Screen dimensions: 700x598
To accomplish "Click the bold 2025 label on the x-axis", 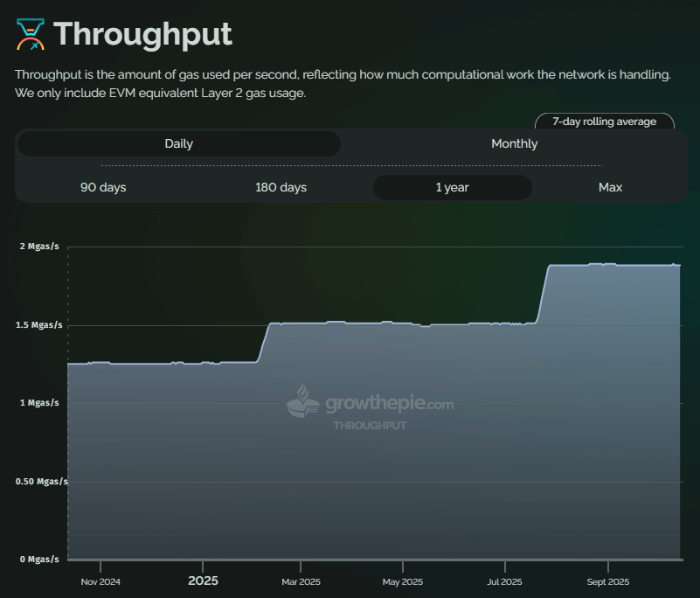I will click(203, 581).
